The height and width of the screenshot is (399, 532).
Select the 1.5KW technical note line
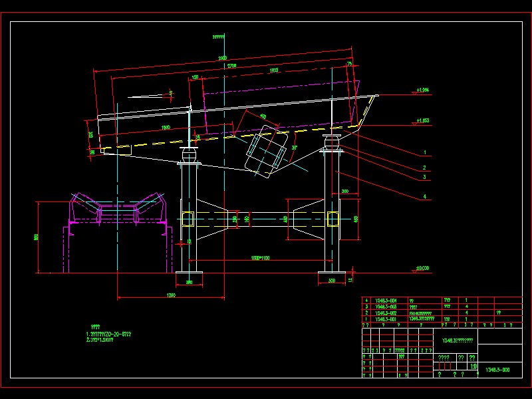coord(100,340)
